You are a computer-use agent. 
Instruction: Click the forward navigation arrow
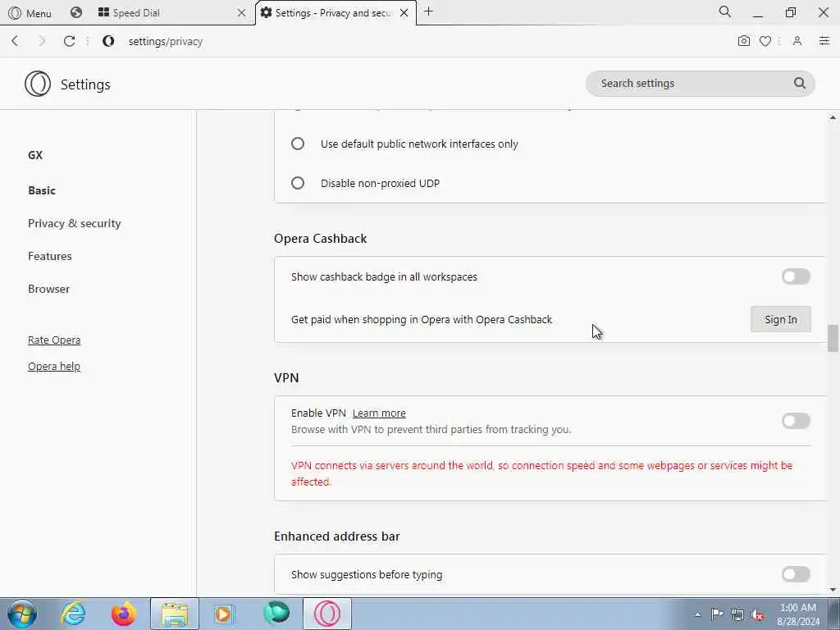(43, 41)
